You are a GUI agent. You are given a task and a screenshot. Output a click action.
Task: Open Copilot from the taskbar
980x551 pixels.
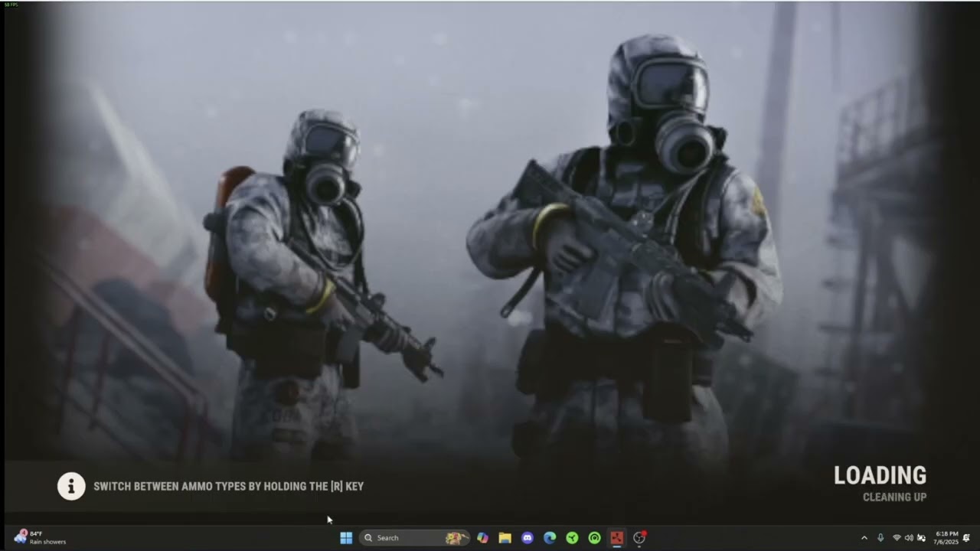click(482, 538)
